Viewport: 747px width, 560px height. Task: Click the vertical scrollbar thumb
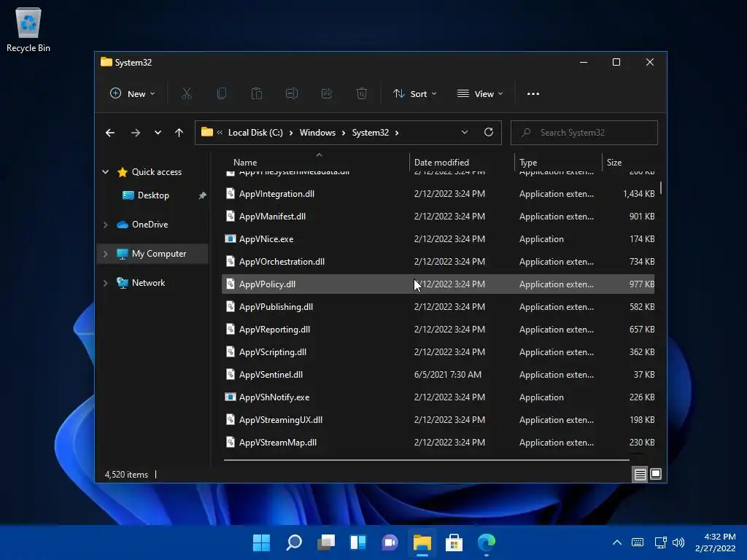click(x=661, y=188)
